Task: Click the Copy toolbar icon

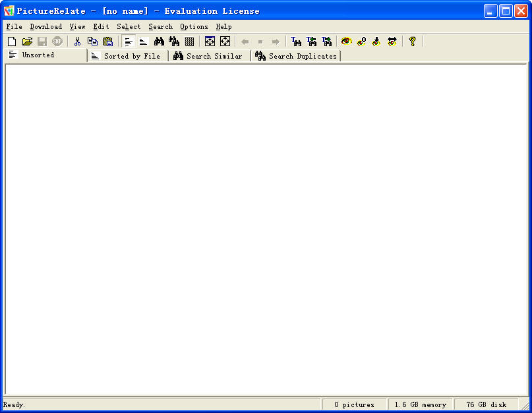Action: pos(92,41)
